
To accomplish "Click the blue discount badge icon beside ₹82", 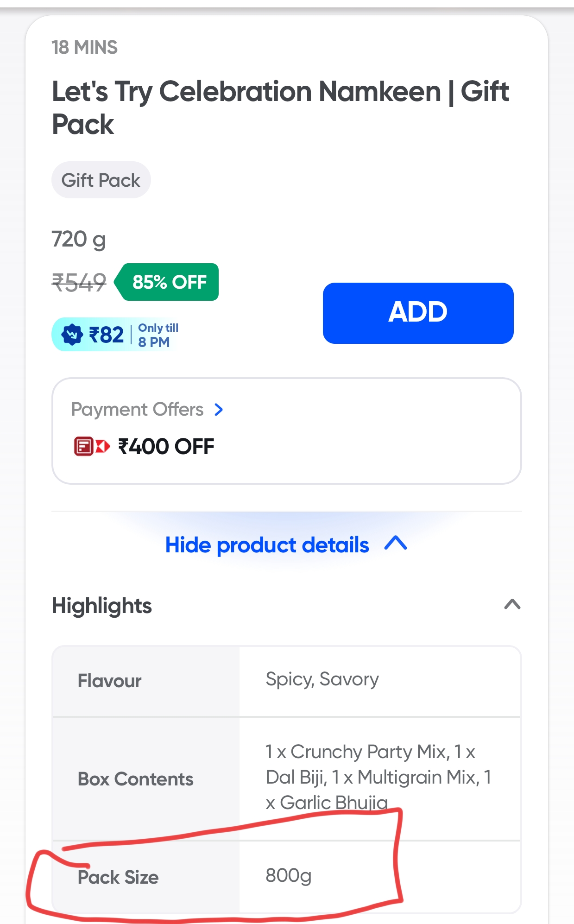I will pyautogui.click(x=72, y=335).
